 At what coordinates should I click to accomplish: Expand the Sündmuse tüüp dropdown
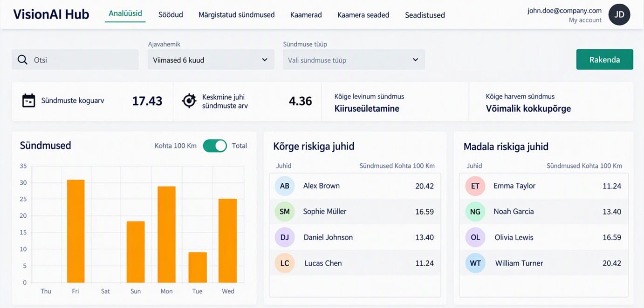[354, 60]
